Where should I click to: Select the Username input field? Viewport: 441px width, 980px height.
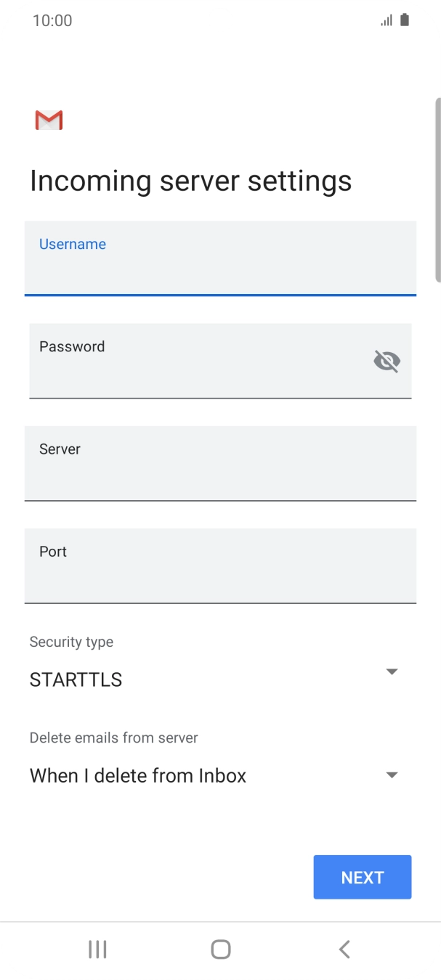220,258
